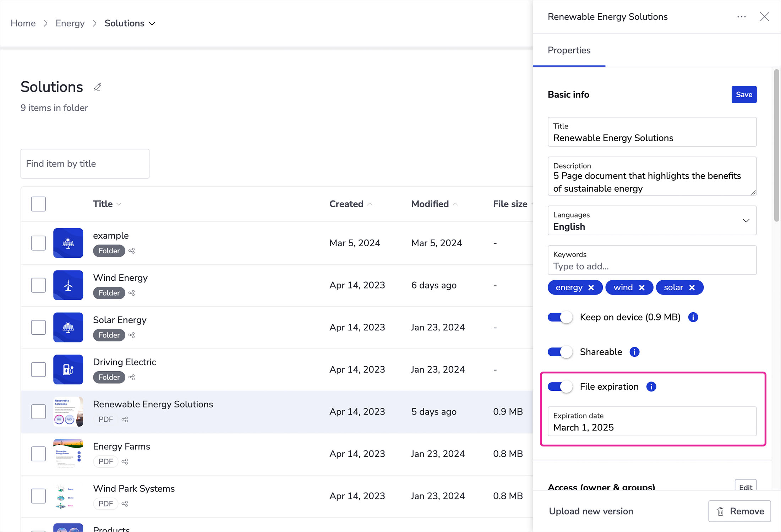Check the Renewable Energy Solutions row checkbox

coord(38,412)
